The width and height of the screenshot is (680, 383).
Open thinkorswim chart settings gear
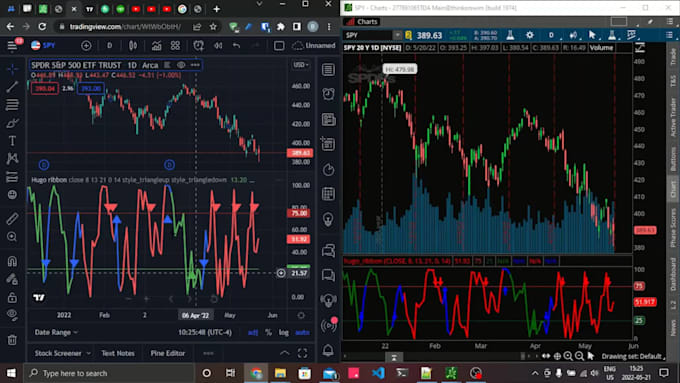530,36
